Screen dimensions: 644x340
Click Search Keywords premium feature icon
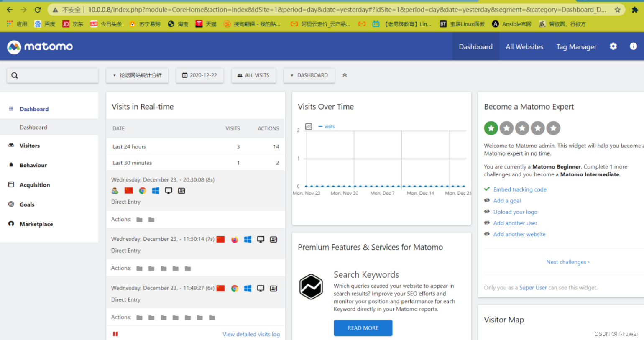(311, 286)
